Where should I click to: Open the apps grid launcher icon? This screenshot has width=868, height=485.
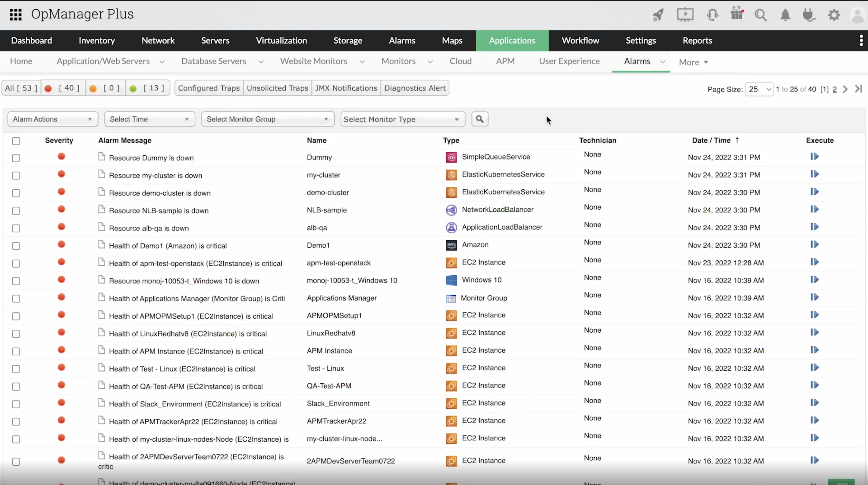coord(15,14)
